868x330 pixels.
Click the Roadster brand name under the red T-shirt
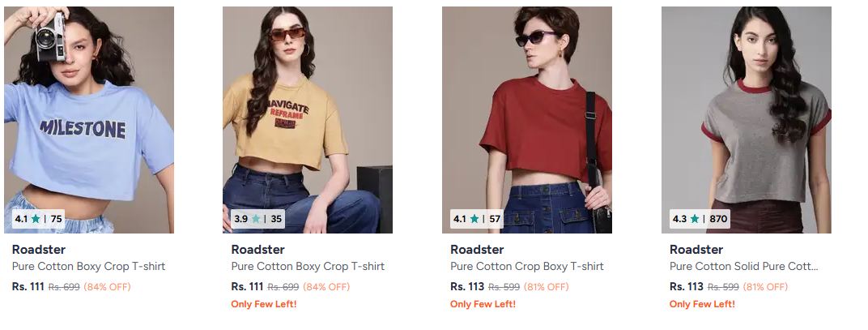click(x=477, y=250)
